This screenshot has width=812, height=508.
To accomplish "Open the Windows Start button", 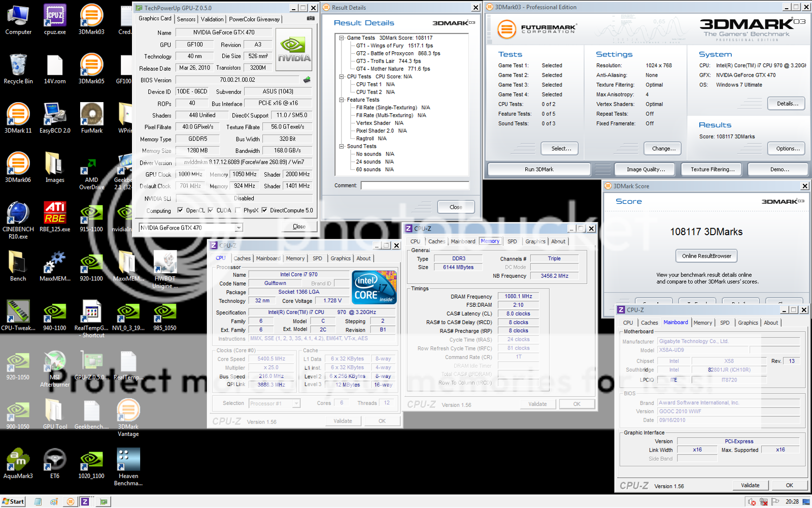I will pyautogui.click(x=13, y=501).
